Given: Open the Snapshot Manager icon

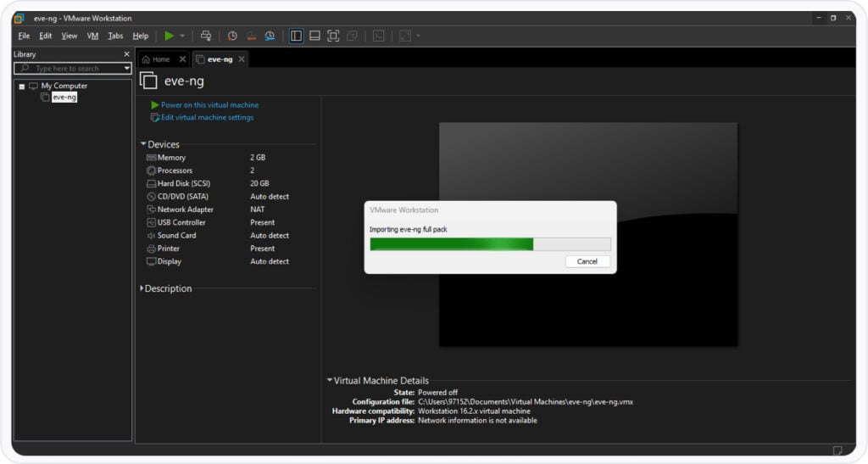Looking at the screenshot, I should 270,36.
